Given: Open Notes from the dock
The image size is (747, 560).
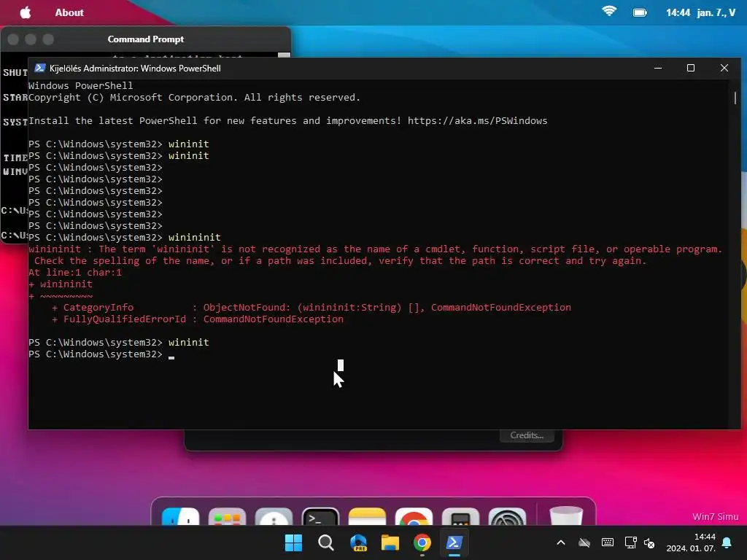Looking at the screenshot, I should pyautogui.click(x=367, y=516).
